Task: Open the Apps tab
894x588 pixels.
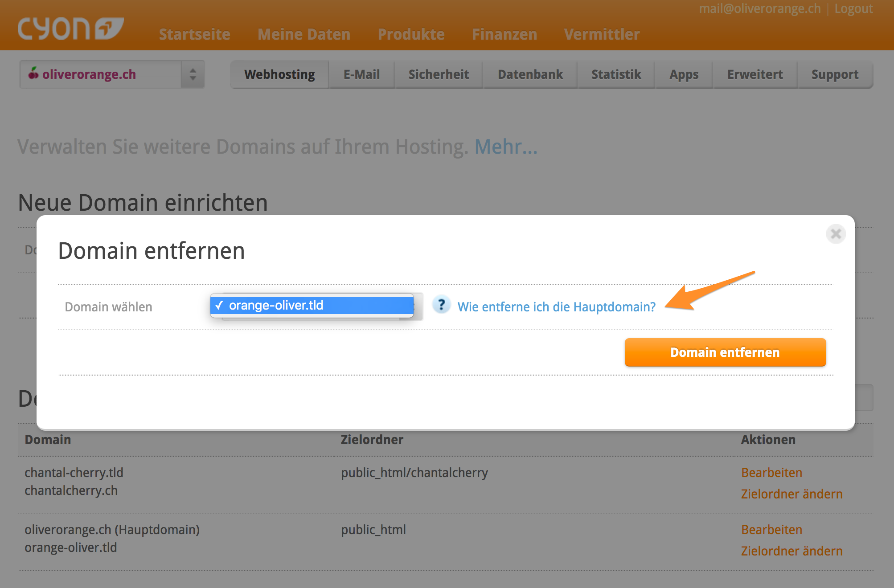Action: tap(684, 74)
